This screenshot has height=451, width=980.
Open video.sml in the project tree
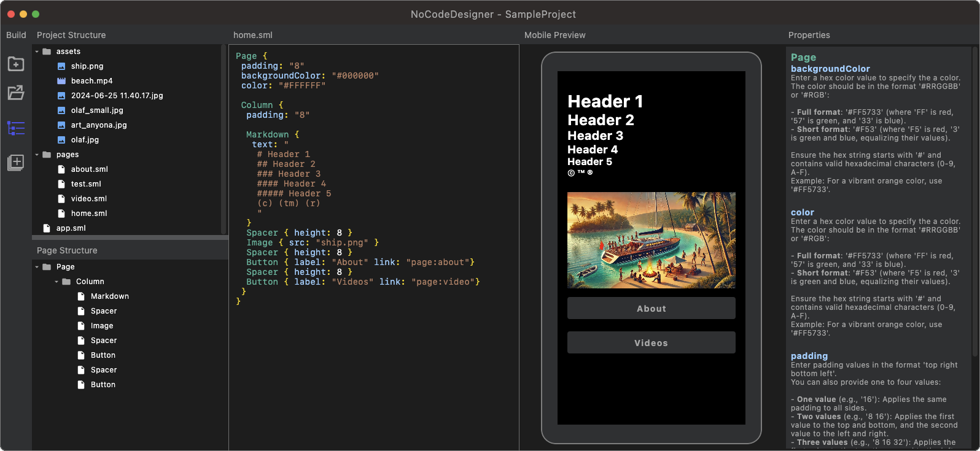[88, 199]
